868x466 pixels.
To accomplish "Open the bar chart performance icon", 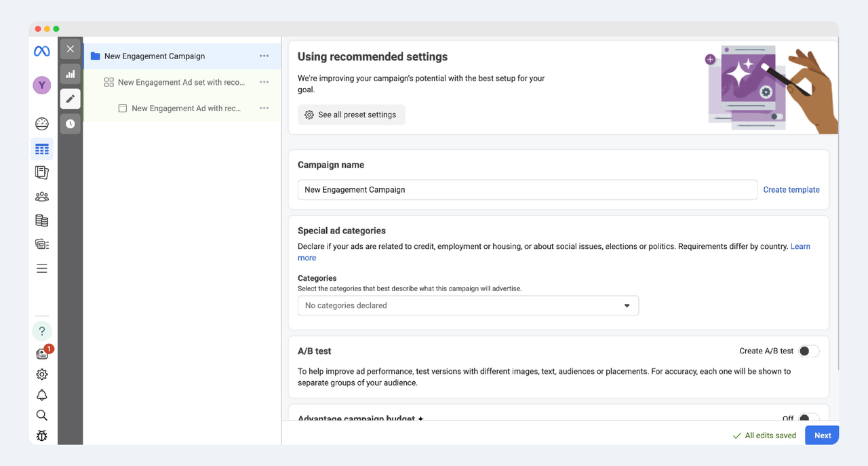I will (70, 74).
